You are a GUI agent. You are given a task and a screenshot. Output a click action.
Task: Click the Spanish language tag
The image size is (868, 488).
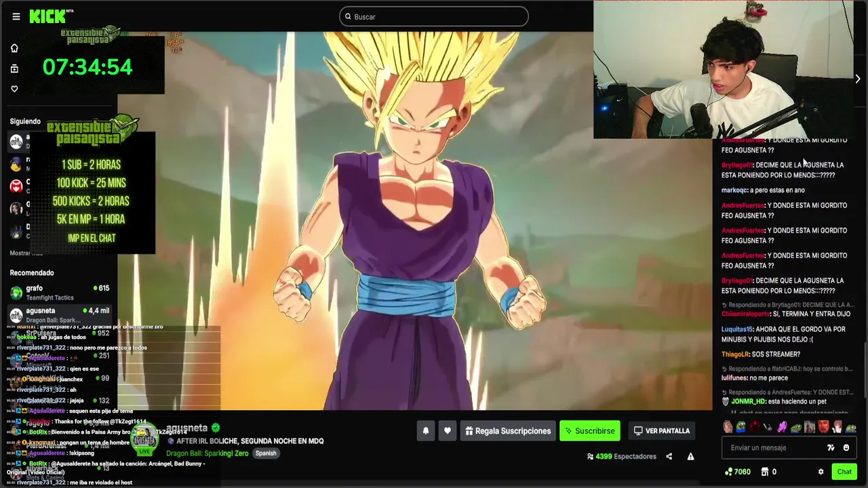(x=266, y=453)
